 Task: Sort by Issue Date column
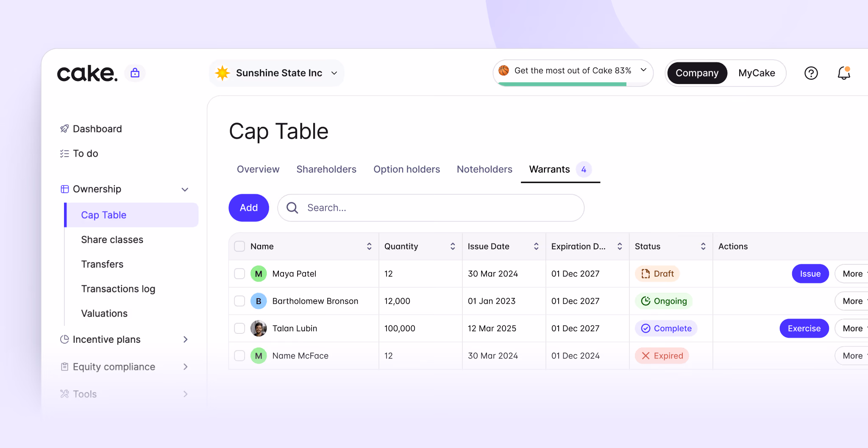[x=536, y=246]
